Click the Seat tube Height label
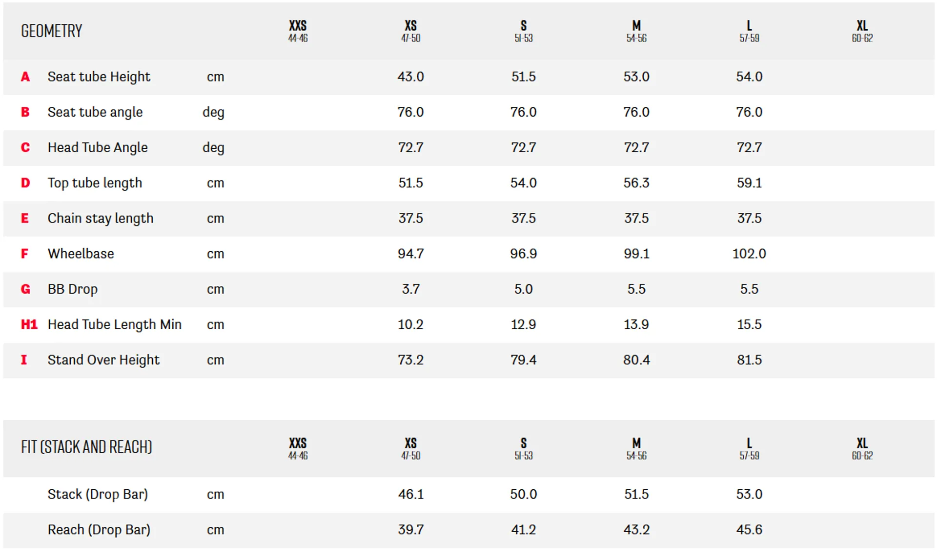937x560 pixels. point(99,77)
